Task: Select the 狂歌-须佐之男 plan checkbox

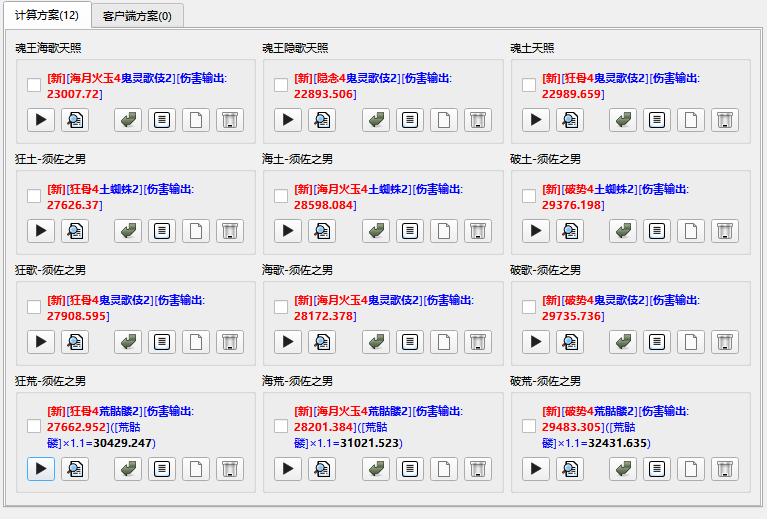Action: pos(34,307)
